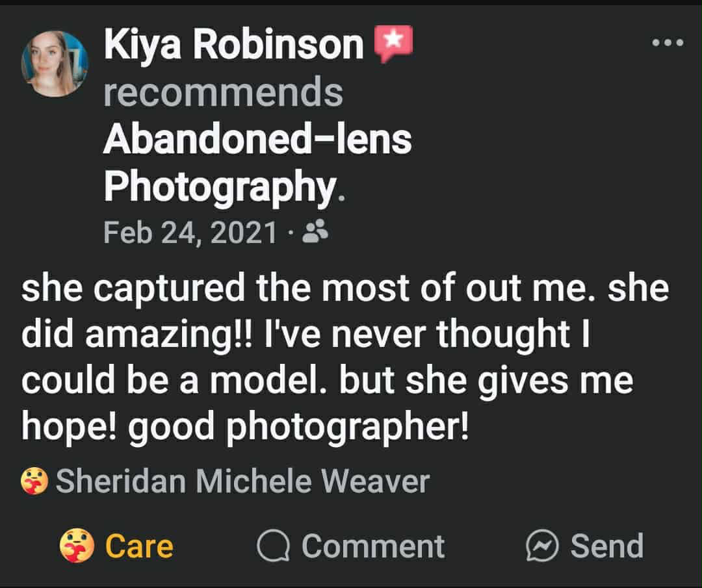Image resolution: width=702 pixels, height=588 pixels.
Task: Click the review line "hope! good photographer!"
Action: coord(245,426)
